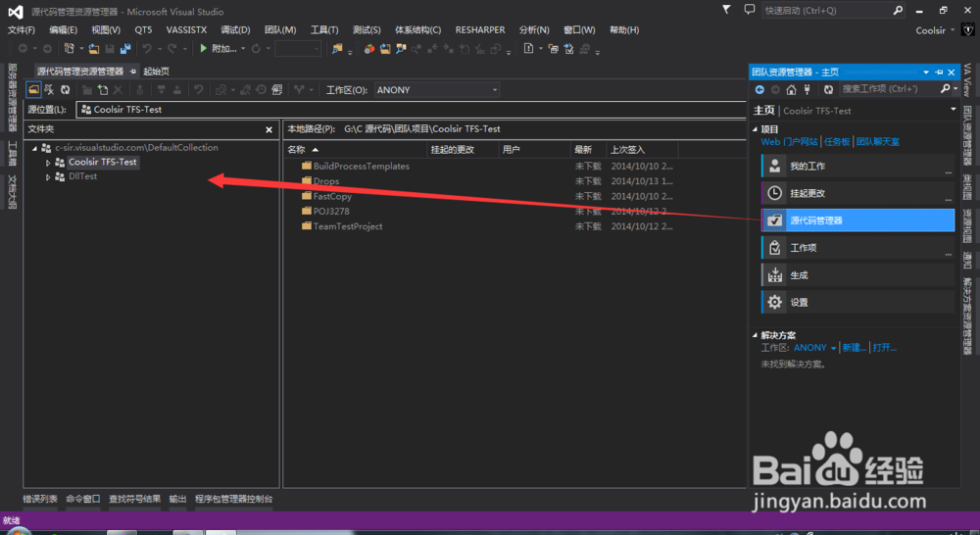Open RESHARPER menu
The image size is (980, 535).
pos(480,30)
